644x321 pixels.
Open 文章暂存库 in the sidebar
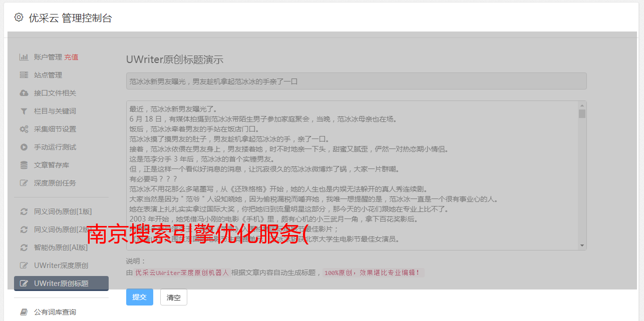(x=52, y=165)
